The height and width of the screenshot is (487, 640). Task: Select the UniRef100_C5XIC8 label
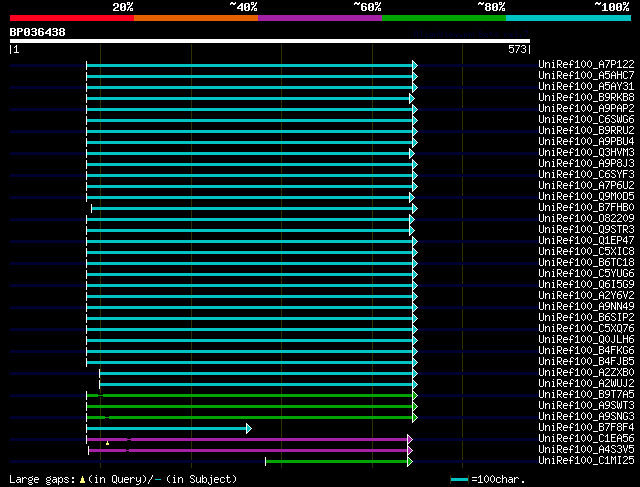pyautogui.click(x=587, y=251)
